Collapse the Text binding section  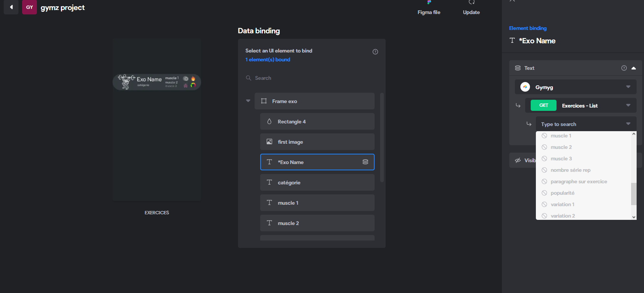[634, 68]
